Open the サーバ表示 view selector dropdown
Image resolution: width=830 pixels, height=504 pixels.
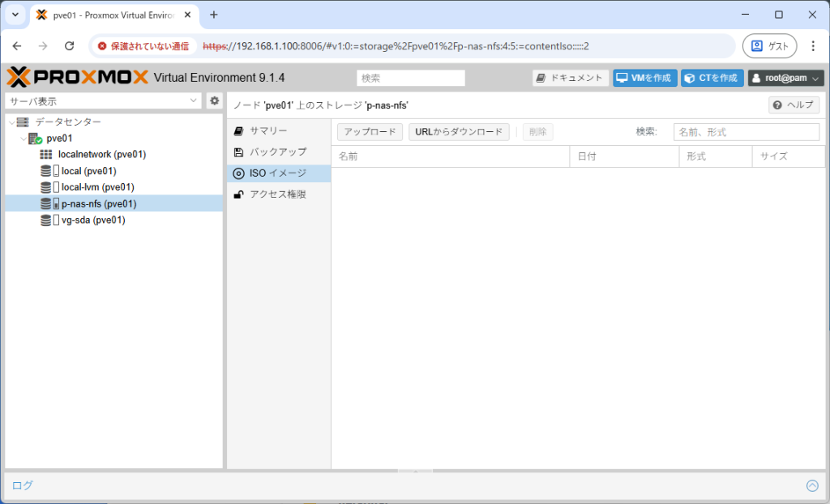[101, 100]
